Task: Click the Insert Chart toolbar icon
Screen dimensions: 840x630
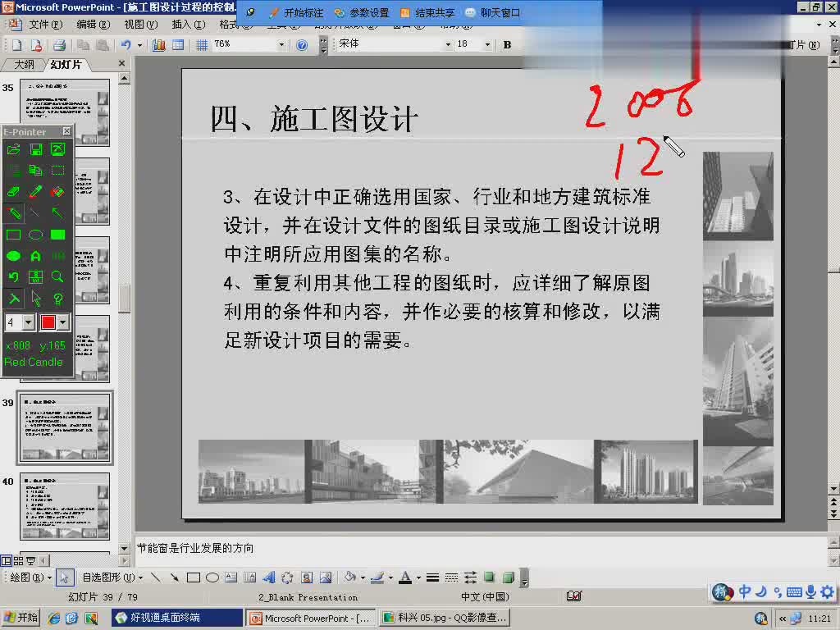Action: coord(159,45)
